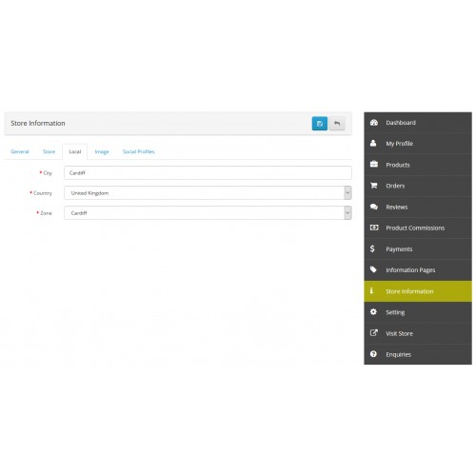This screenshot has height=476, width=476.
Task: Select the Image tab
Action: [x=102, y=151]
